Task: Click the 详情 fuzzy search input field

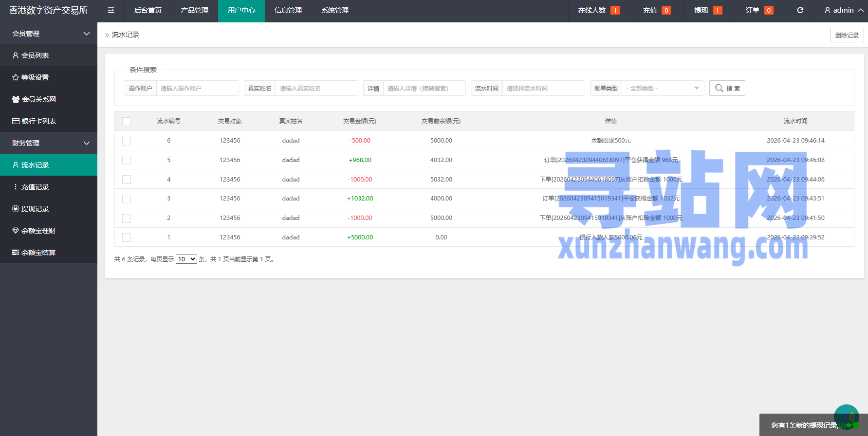Action: [x=425, y=88]
